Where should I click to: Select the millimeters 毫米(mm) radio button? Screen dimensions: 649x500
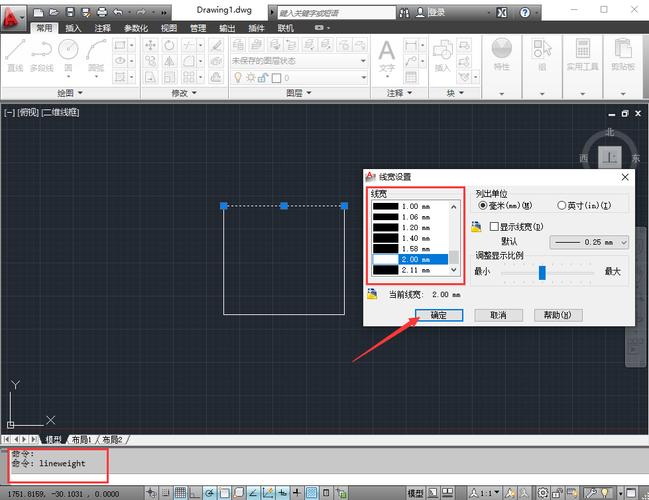point(484,205)
